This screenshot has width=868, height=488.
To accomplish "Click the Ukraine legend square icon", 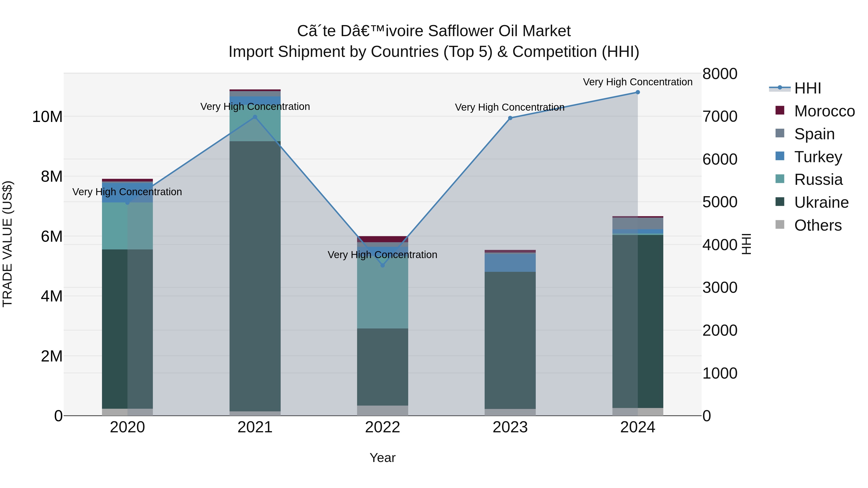I will pos(780,202).
